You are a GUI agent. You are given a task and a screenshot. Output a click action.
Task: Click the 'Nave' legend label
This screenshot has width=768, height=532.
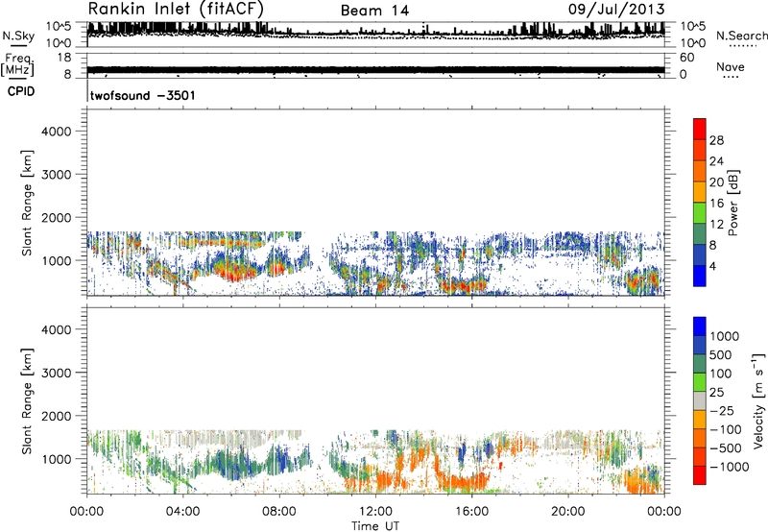[x=731, y=66]
